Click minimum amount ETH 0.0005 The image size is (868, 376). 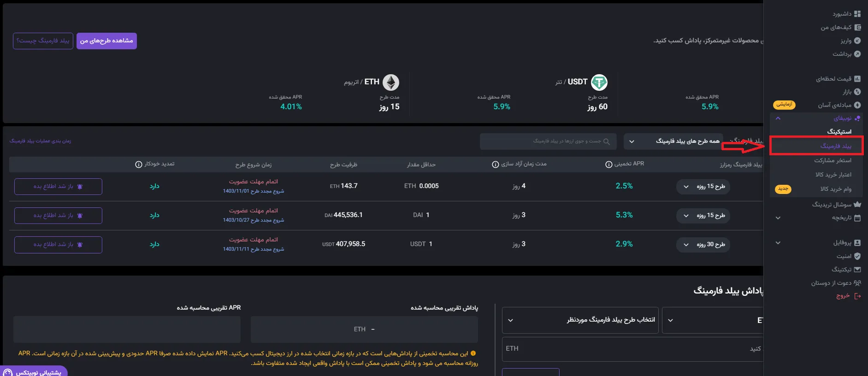tap(421, 186)
